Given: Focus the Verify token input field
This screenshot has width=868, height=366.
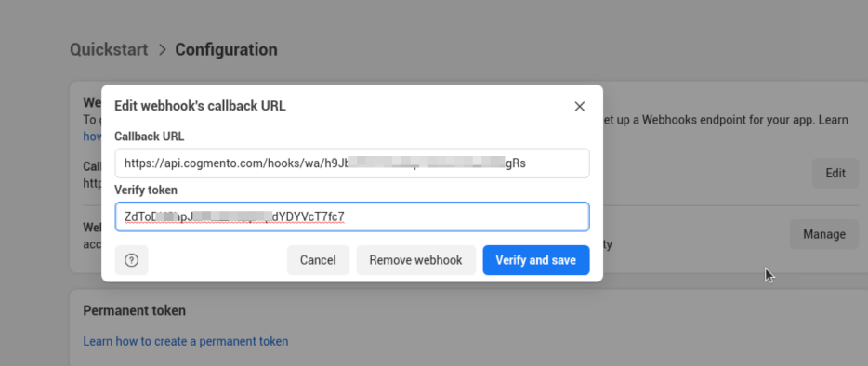Looking at the screenshot, I should click(352, 216).
